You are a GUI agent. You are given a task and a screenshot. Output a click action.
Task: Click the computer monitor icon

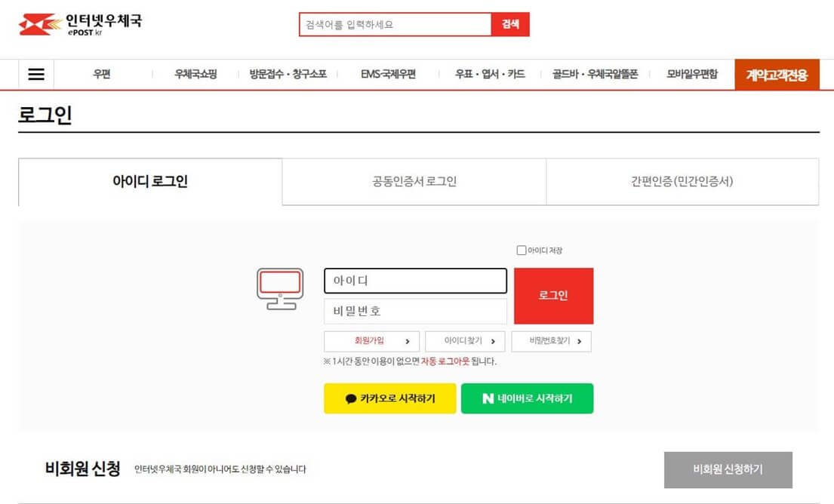coord(280,289)
